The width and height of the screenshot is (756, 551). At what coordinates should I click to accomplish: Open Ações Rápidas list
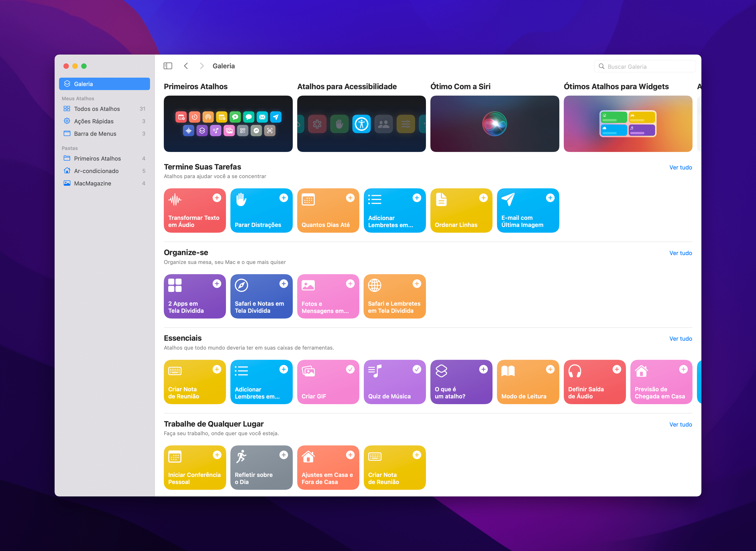[x=105, y=121]
